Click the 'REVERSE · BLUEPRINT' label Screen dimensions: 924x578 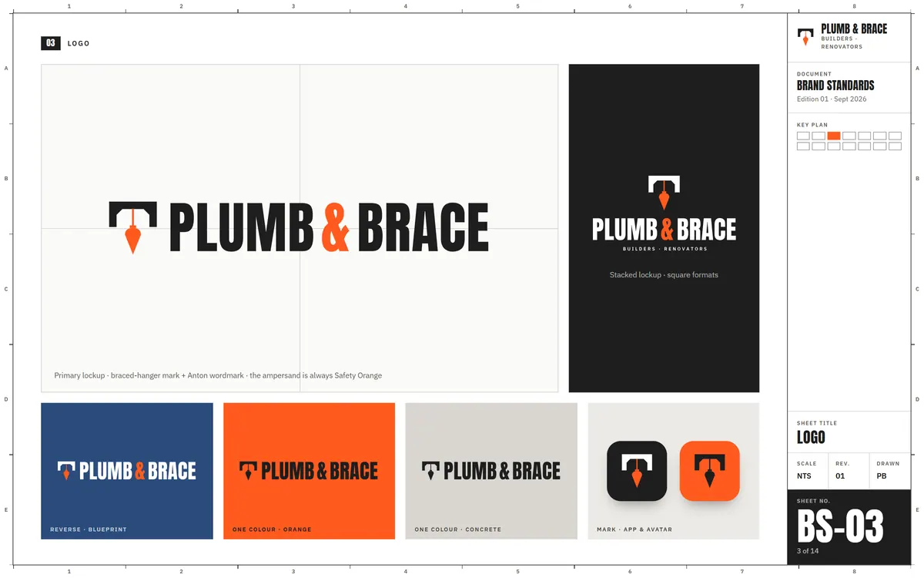click(x=89, y=529)
